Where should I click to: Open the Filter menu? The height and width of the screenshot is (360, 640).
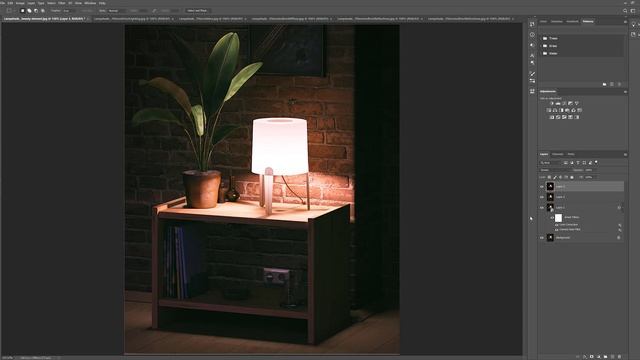tap(62, 3)
